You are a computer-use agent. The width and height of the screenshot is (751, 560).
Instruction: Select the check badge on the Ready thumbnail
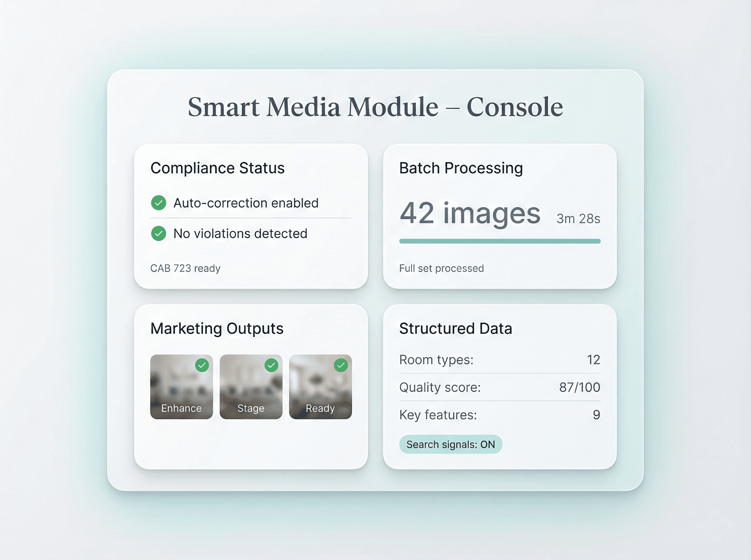(340, 365)
